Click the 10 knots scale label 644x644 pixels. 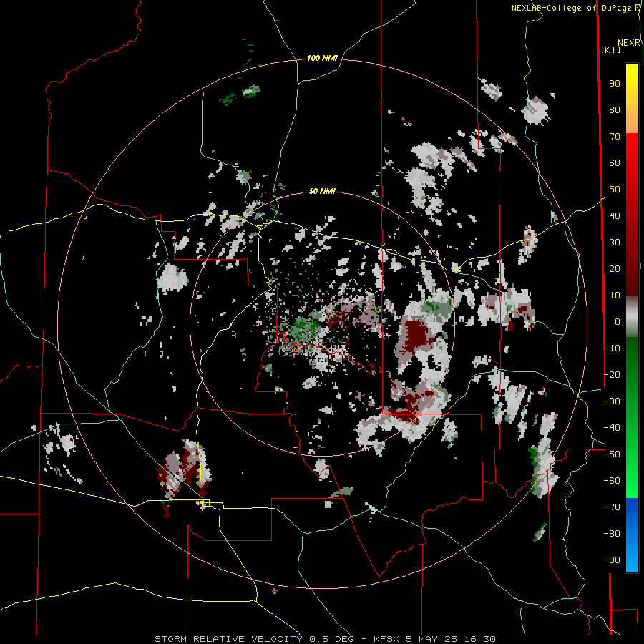point(615,296)
